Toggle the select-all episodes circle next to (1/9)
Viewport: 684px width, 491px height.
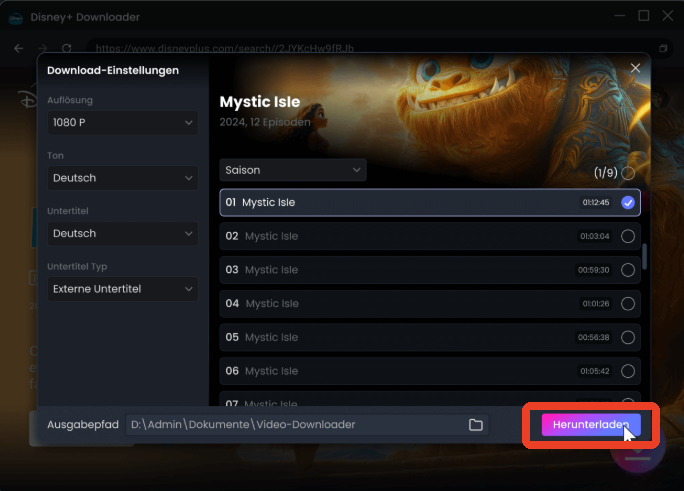(x=628, y=173)
